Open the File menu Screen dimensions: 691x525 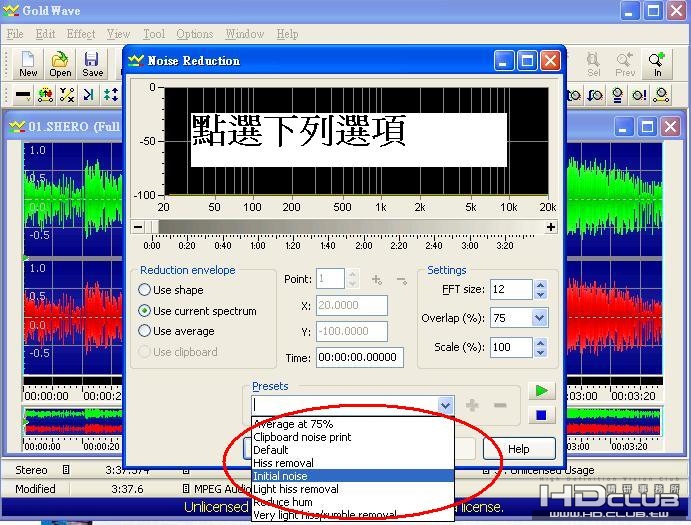pos(15,34)
